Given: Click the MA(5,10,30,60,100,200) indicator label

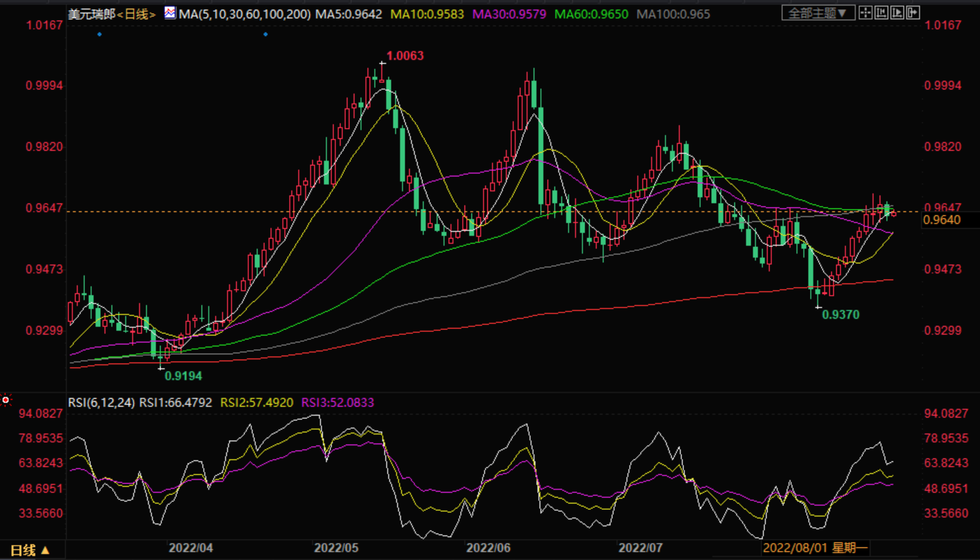Looking at the screenshot, I should [245, 14].
